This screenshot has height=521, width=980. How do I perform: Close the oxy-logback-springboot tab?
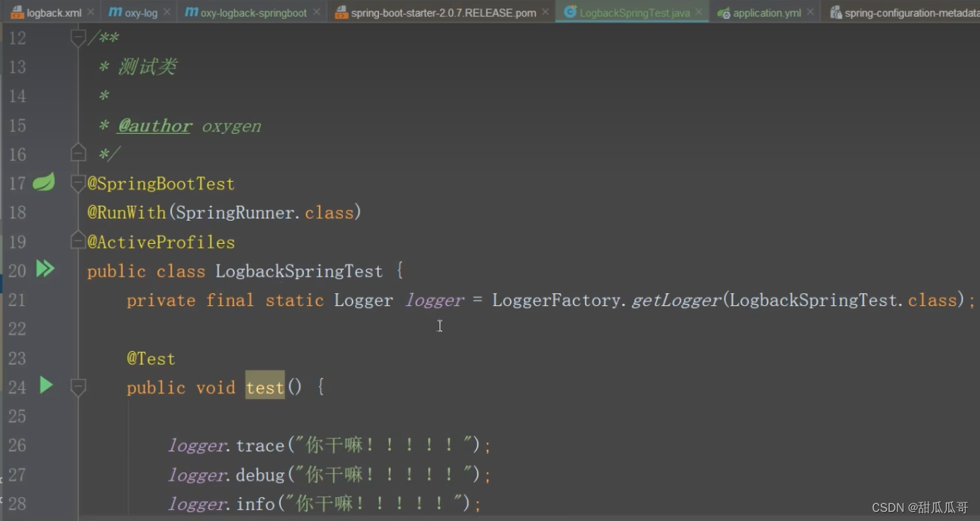tap(316, 13)
